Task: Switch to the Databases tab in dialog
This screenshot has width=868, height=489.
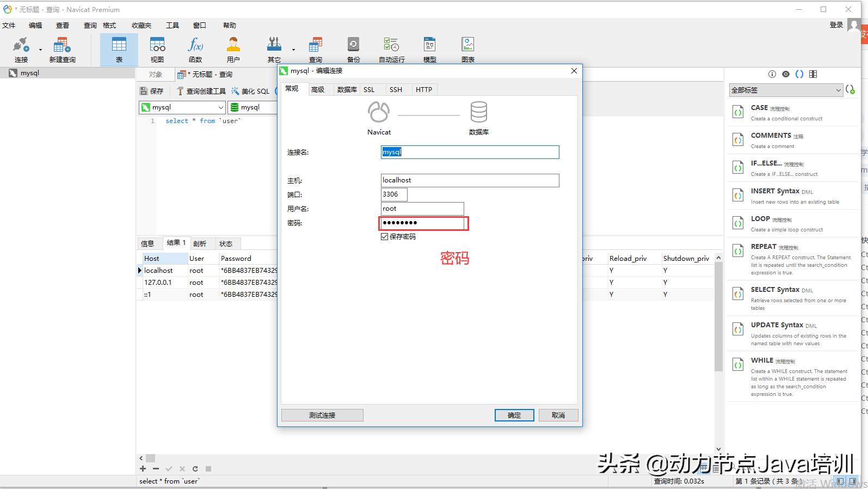Action: click(347, 89)
